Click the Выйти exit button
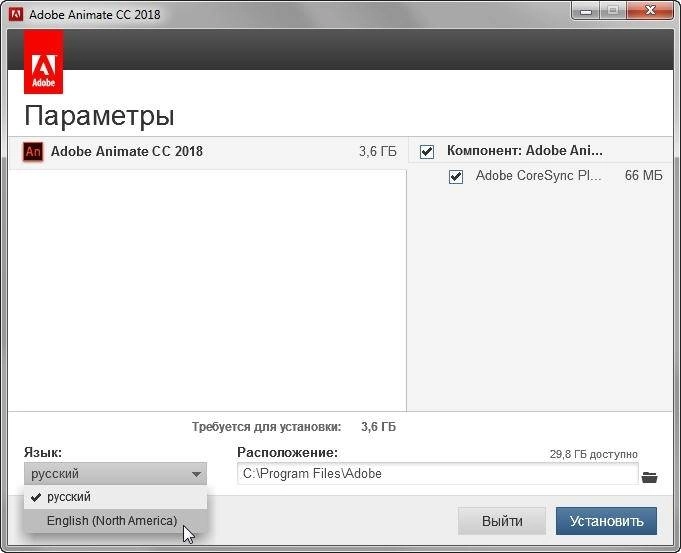 click(x=502, y=521)
